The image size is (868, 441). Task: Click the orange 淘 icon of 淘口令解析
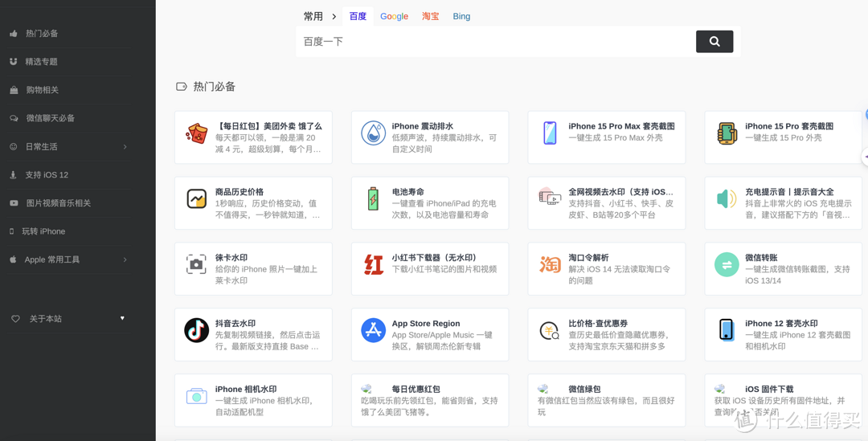[551, 264]
